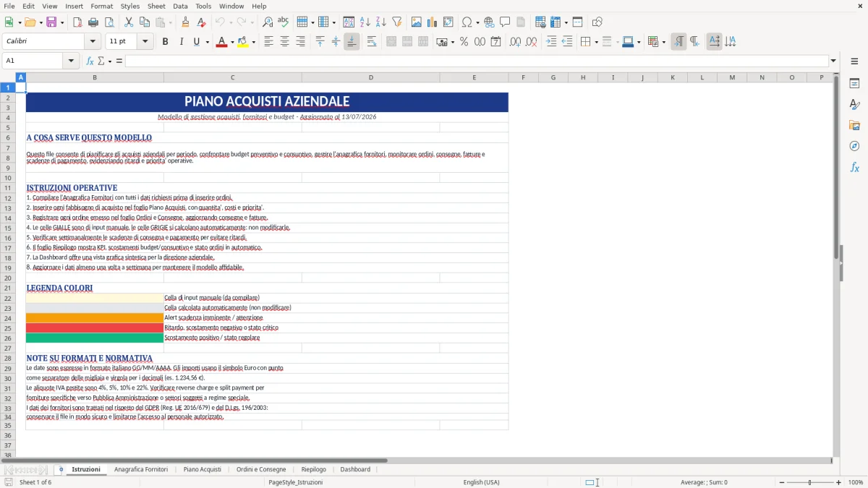868x488 pixels.
Task: Open Find & Replace
Action: tap(268, 22)
